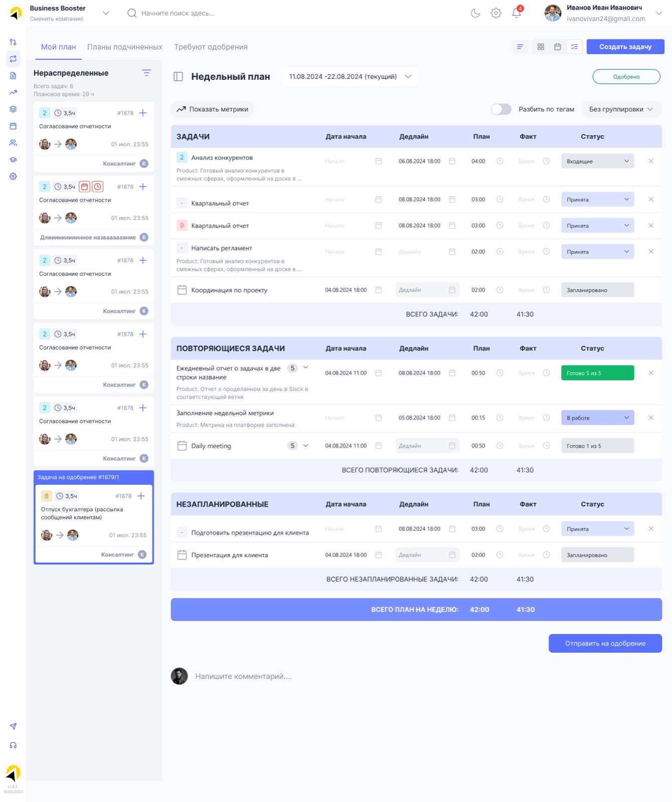
Task: Click the Готово 5 из 5 status
Action: 597,373
